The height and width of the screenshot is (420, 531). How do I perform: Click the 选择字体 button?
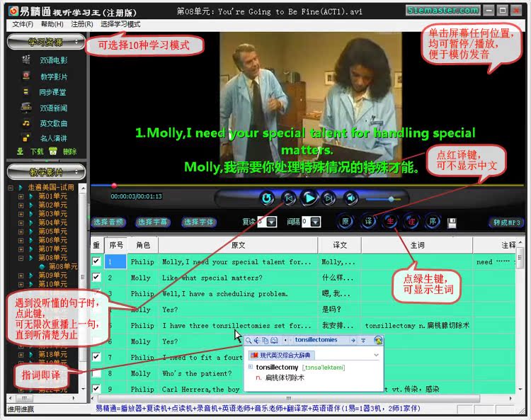(x=198, y=222)
